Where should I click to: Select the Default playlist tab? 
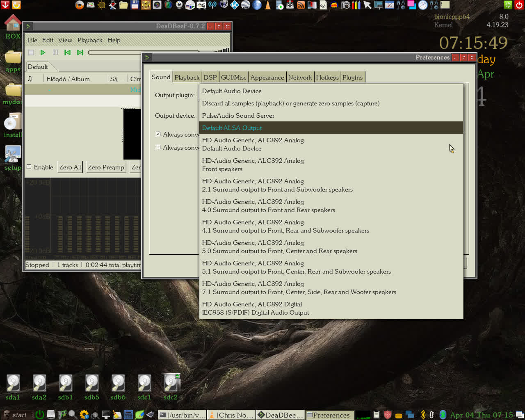point(38,67)
